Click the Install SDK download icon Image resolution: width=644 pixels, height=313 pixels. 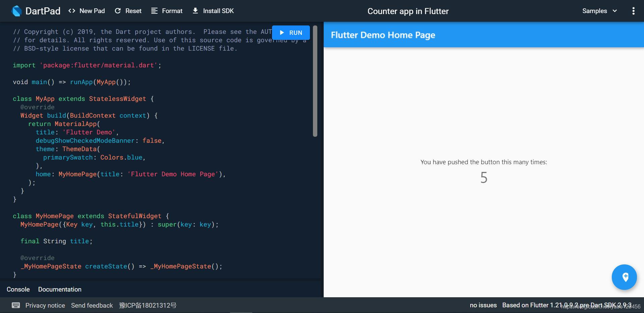tap(195, 11)
